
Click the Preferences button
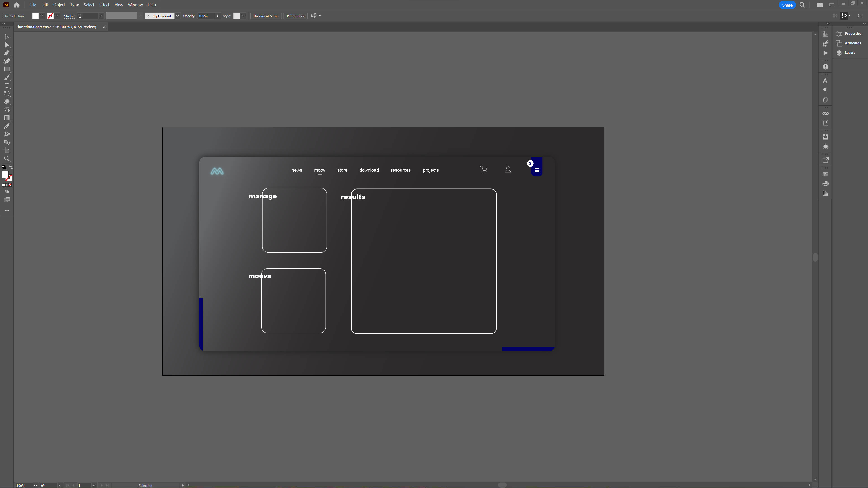pyautogui.click(x=295, y=16)
